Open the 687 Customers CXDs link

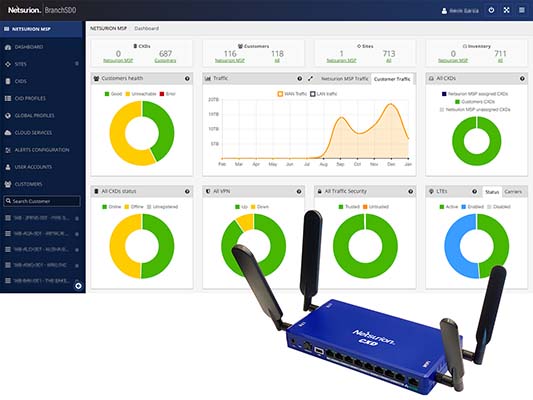(165, 60)
